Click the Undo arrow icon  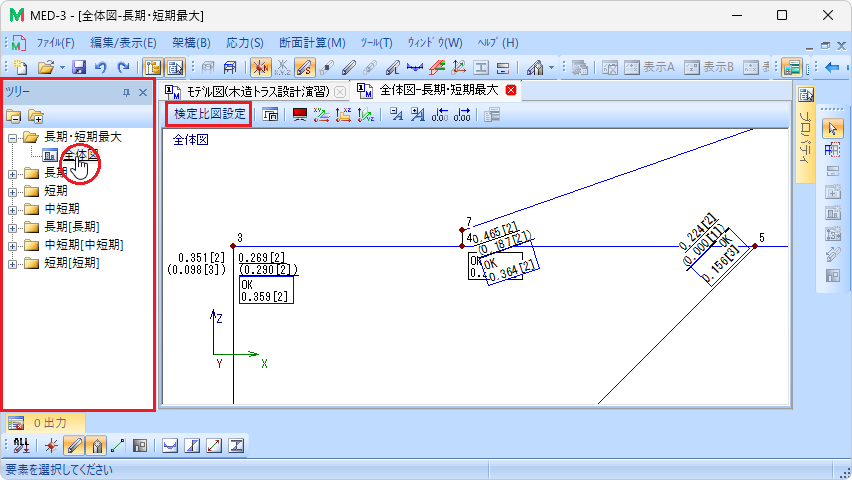(100, 68)
